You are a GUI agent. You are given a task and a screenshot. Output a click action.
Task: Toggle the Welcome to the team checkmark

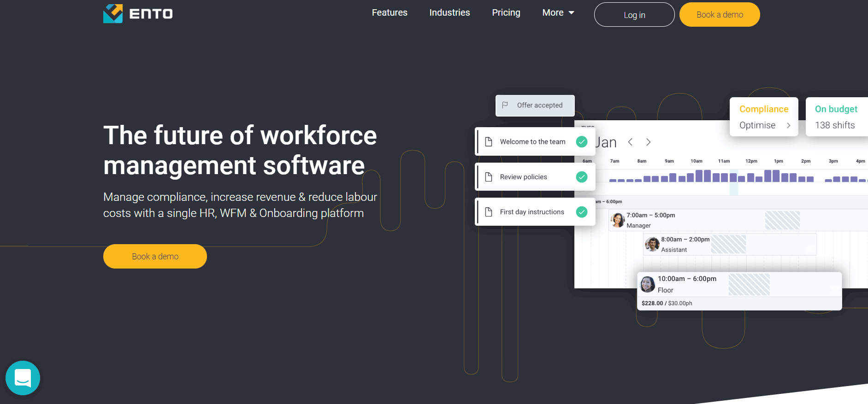(582, 142)
